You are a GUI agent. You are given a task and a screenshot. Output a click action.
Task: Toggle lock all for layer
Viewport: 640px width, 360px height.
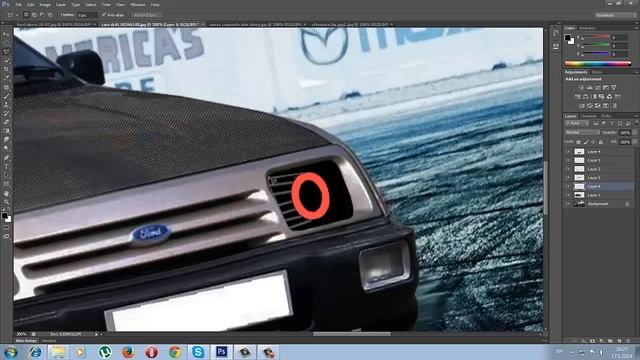click(600, 142)
